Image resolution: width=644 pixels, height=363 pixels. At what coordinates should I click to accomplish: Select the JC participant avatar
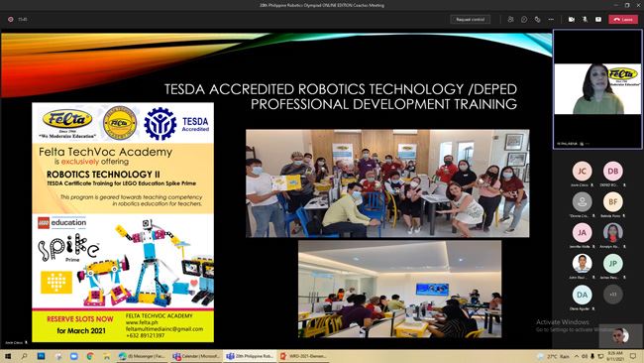(582, 171)
